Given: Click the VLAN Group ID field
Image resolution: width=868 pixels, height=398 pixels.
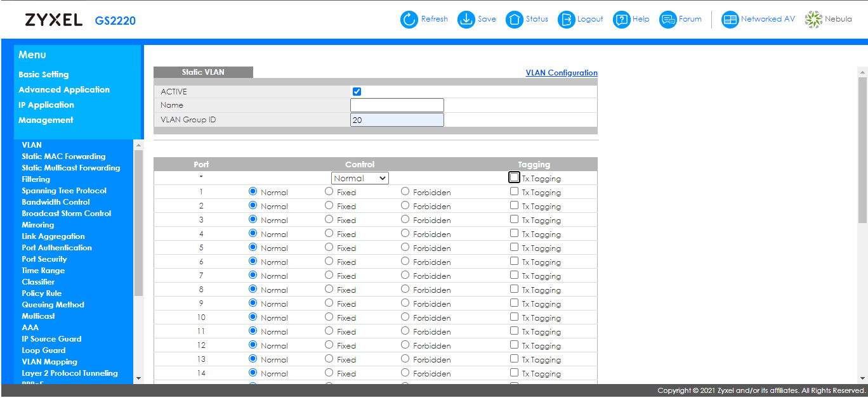Looking at the screenshot, I should 397,120.
